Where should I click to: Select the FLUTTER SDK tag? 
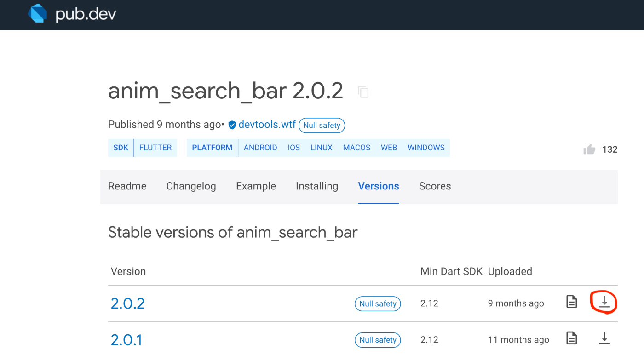(155, 148)
